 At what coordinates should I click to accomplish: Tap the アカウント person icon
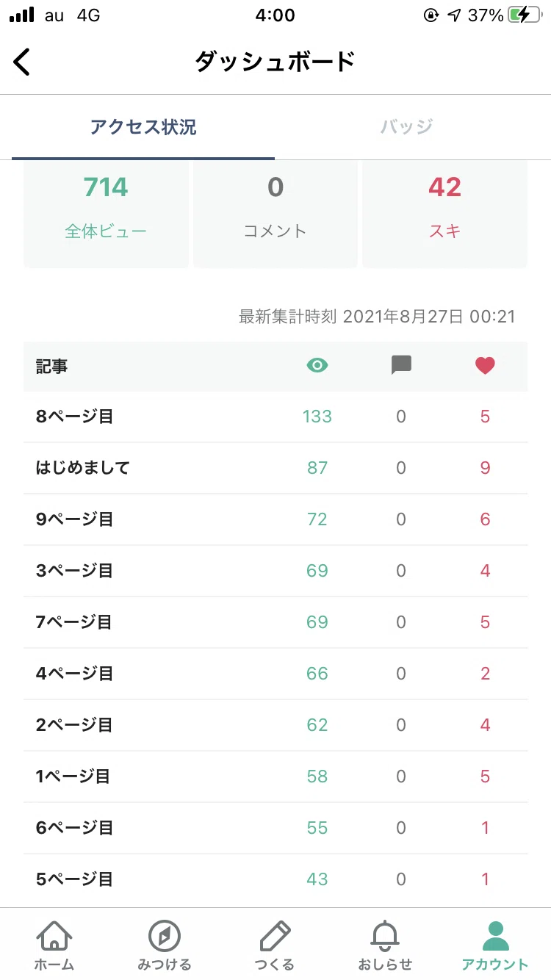pos(495,937)
